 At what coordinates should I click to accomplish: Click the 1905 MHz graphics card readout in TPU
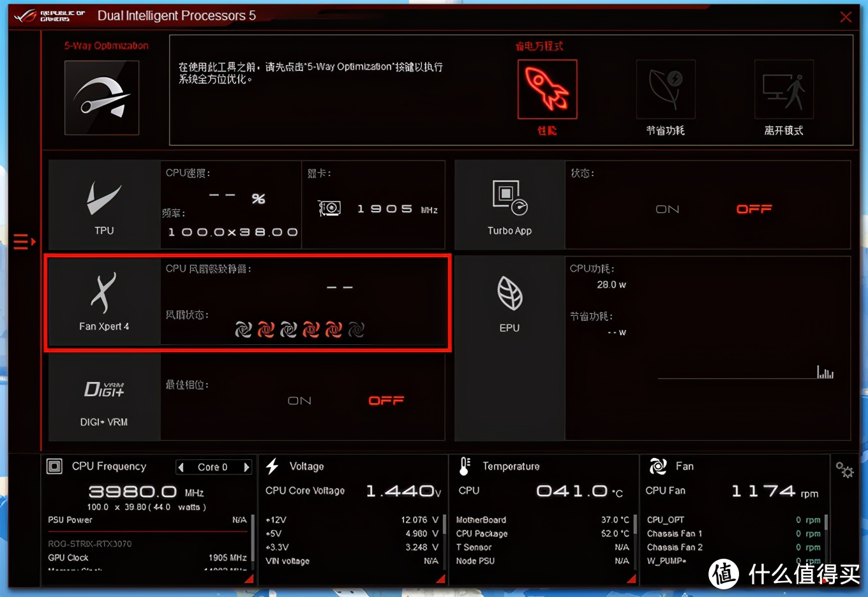[x=398, y=209]
